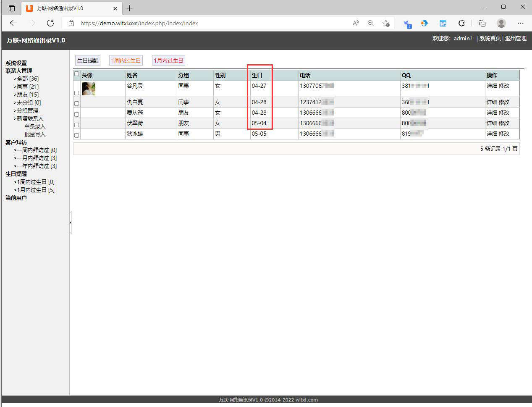This screenshot has height=407, width=532.
Task: Check the box for 狄冰蝶
Action: [76, 135]
